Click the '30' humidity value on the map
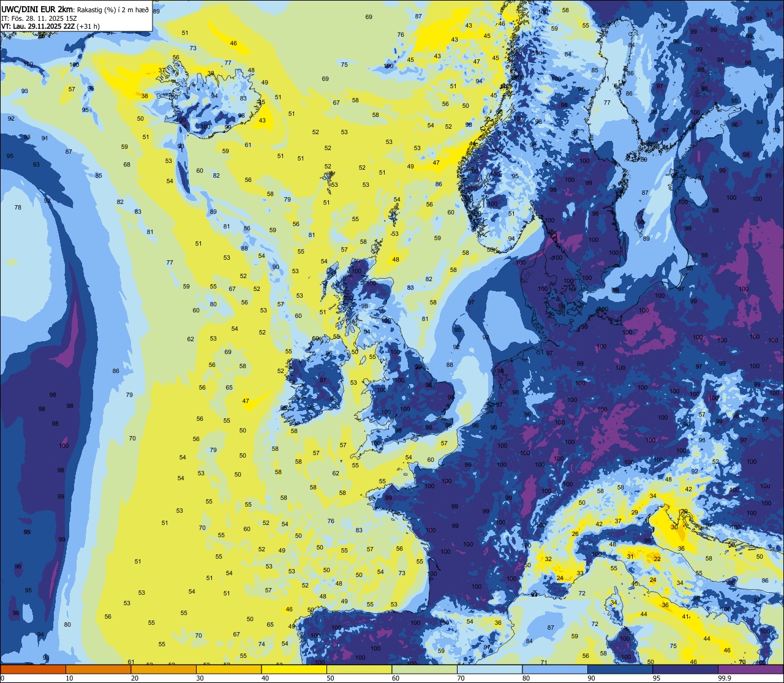Screen dimensions: 784x683 tap(674, 527)
